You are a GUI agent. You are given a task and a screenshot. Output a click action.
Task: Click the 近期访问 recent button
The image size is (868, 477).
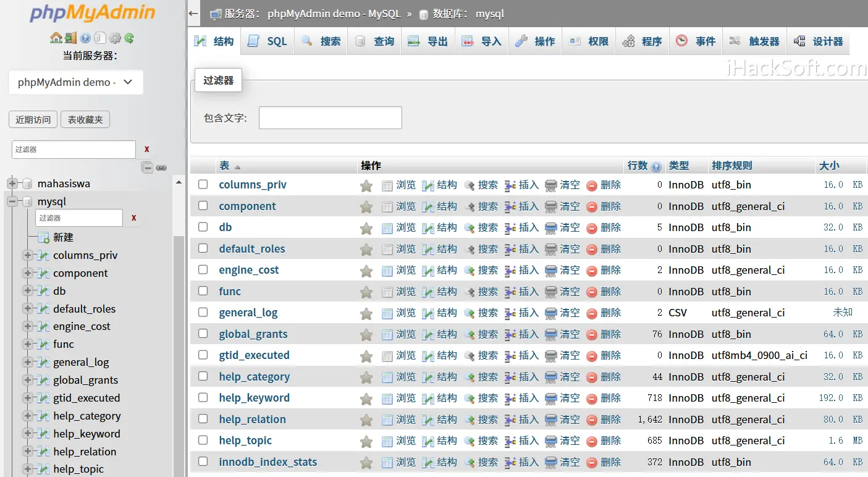click(33, 119)
